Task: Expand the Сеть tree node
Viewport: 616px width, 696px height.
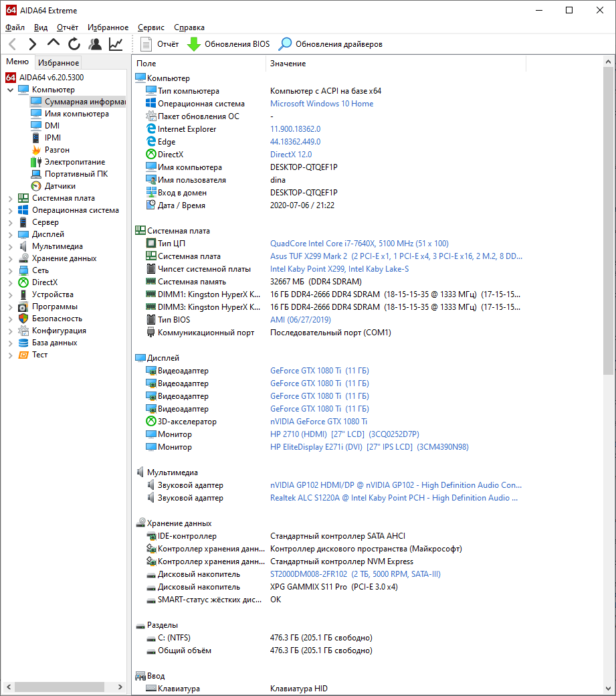Action: [x=10, y=270]
